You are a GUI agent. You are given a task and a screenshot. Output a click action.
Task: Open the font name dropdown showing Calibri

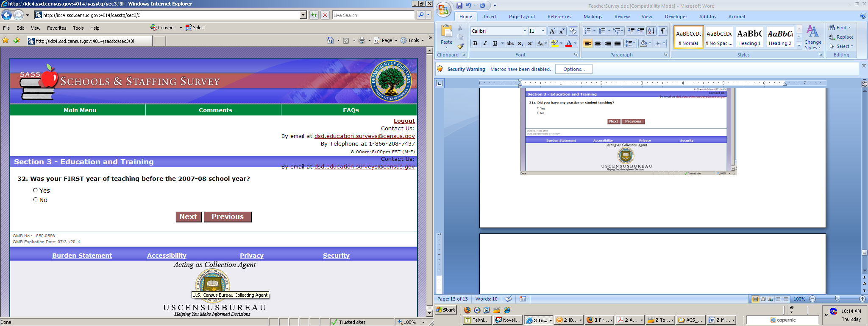click(x=525, y=31)
